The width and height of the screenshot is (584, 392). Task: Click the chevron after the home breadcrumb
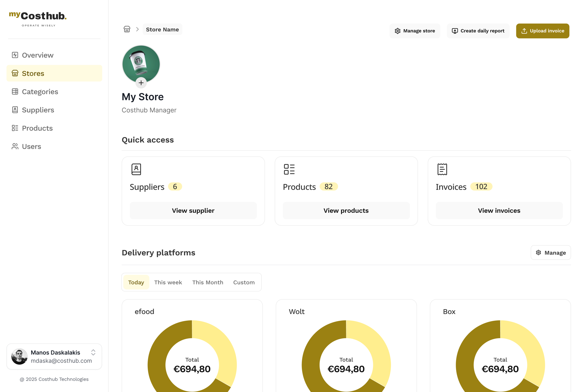[137, 29]
